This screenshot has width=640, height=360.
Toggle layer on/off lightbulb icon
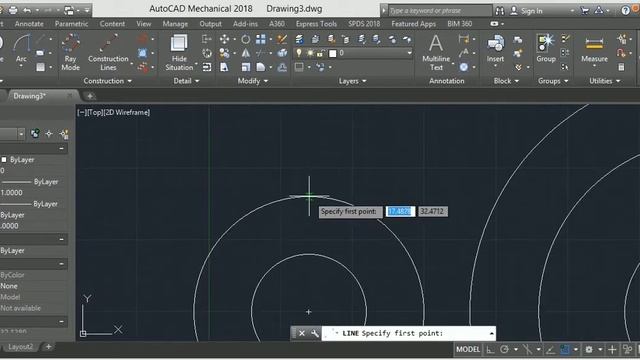[x=299, y=53]
